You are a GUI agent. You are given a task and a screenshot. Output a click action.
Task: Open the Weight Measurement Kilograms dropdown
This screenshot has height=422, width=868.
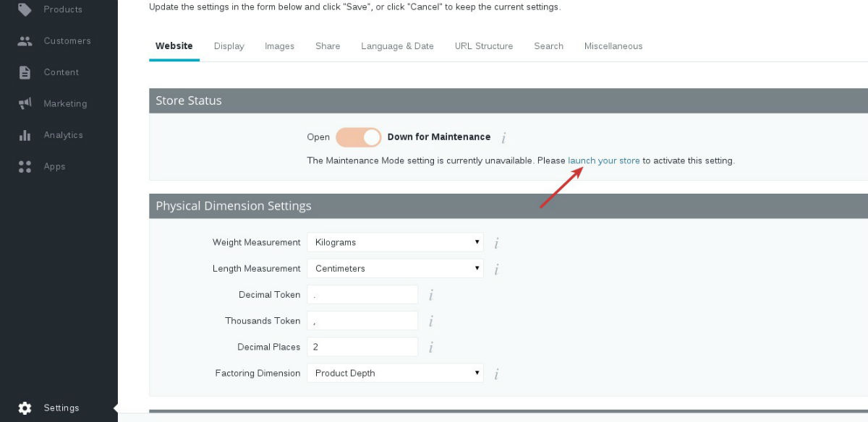(x=395, y=243)
